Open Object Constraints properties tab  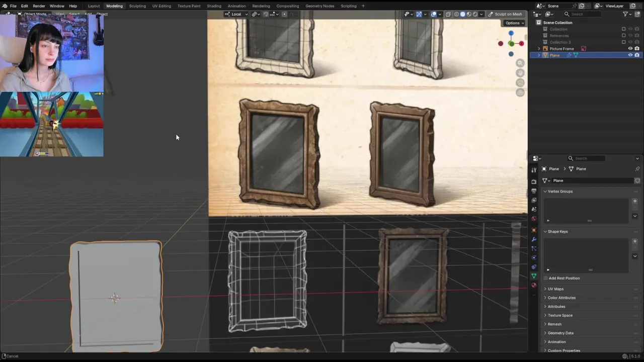click(x=534, y=267)
